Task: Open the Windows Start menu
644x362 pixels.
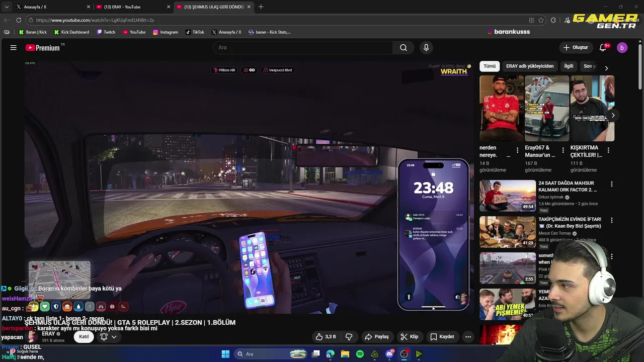Action: [225, 354]
